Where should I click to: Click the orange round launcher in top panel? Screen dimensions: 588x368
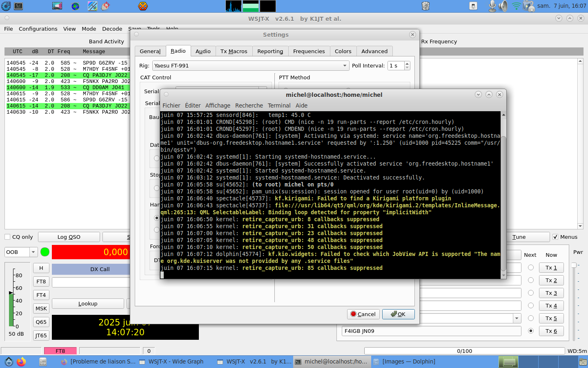143,6
